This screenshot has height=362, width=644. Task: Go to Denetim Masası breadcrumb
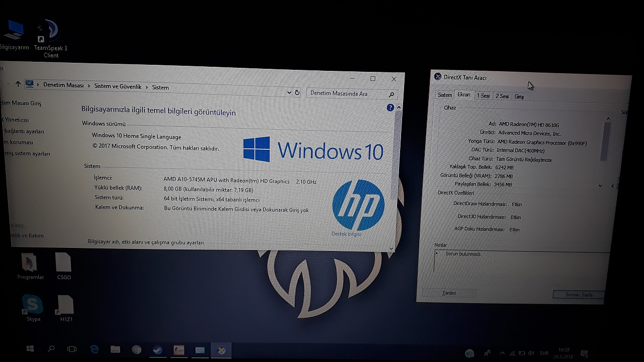coord(63,85)
